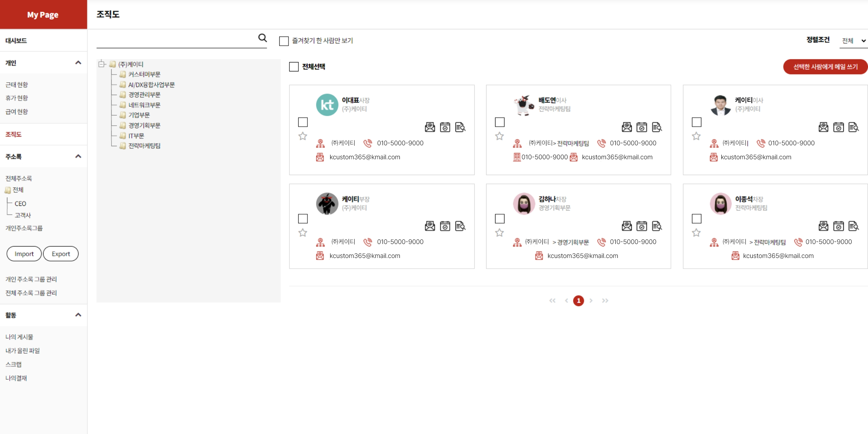The image size is (868, 434).
Task: Collapse the (주)케이티 tree root node
Action: click(102, 64)
